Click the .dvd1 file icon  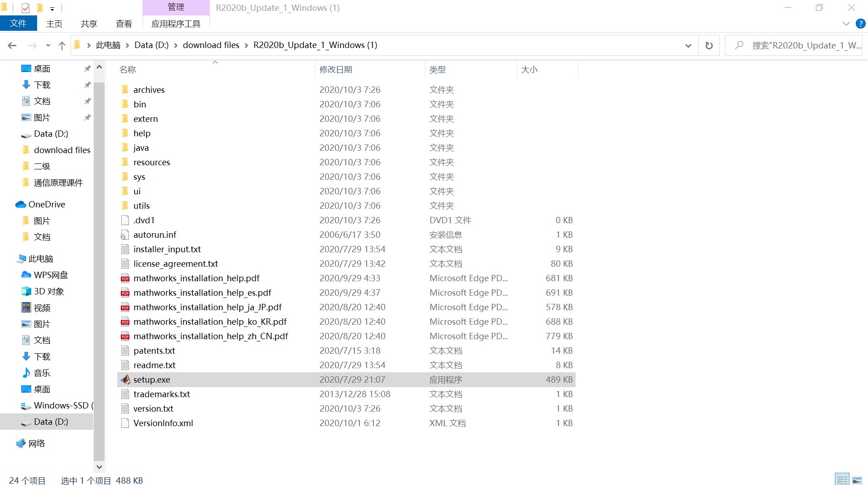[125, 220]
